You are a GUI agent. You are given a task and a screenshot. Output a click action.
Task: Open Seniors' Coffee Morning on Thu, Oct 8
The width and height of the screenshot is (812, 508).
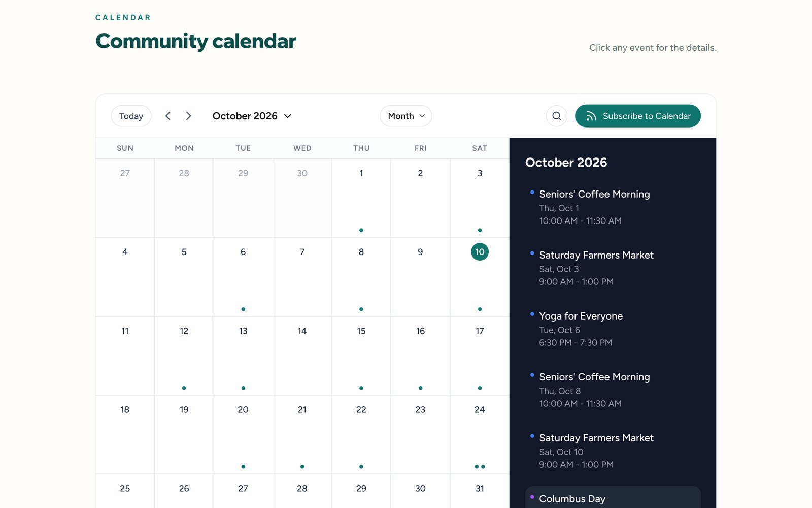click(613, 390)
